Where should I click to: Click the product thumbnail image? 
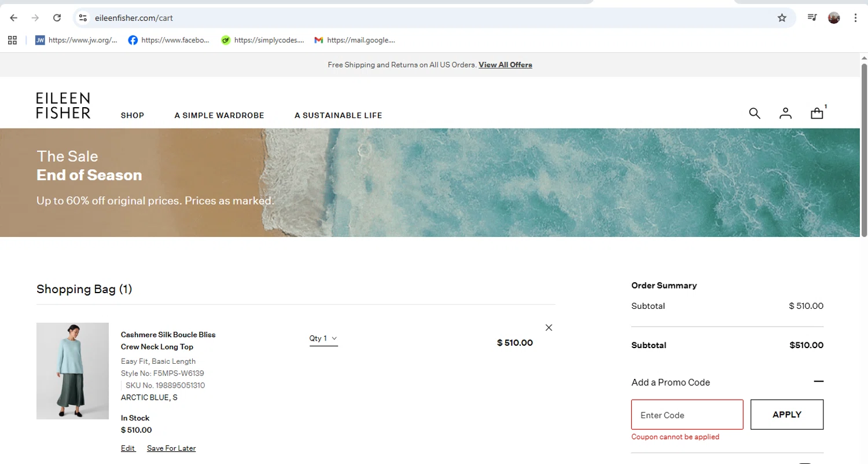pyautogui.click(x=72, y=371)
